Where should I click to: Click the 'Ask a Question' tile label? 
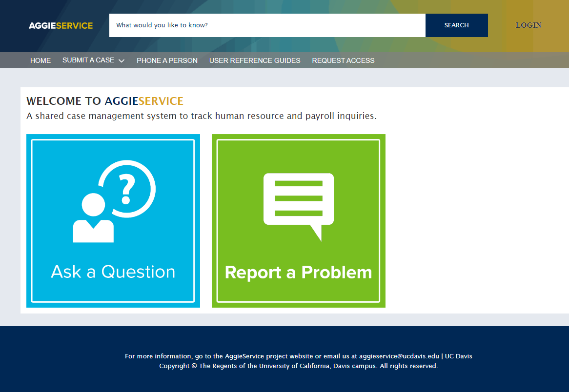113,272
